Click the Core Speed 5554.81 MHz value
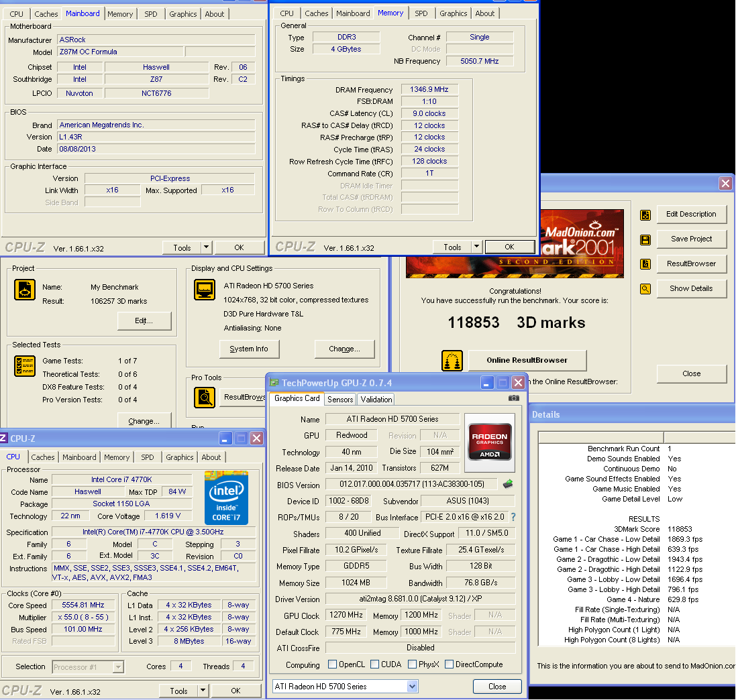736x700 pixels. [x=83, y=605]
